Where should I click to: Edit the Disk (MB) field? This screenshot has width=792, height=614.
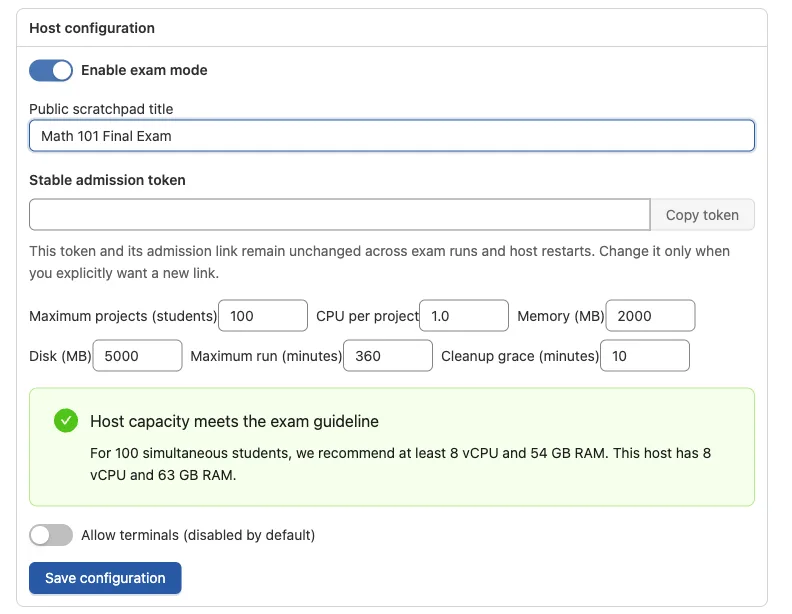[137, 355]
